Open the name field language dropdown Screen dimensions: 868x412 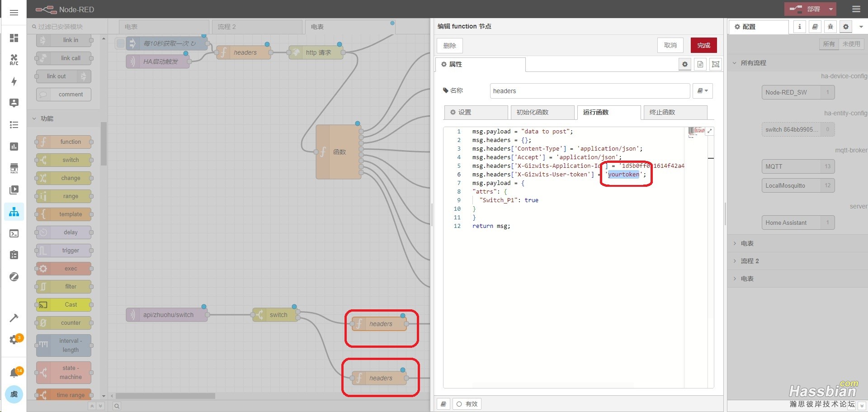coord(703,91)
